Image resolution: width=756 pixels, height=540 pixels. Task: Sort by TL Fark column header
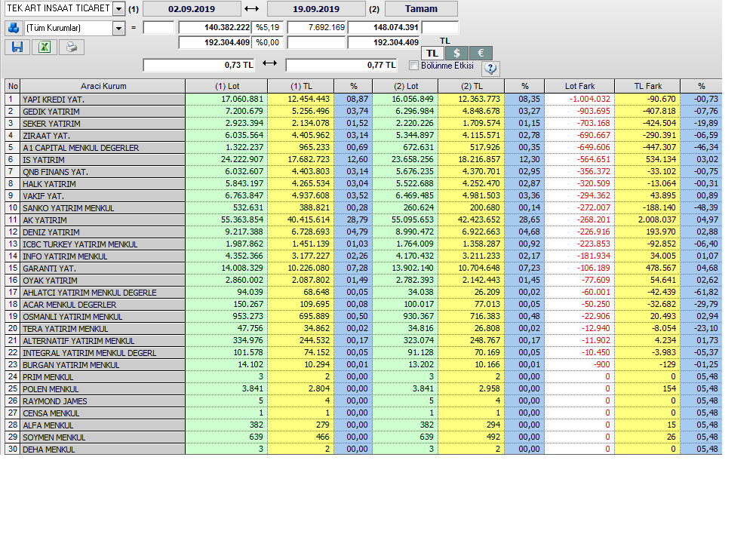coord(647,86)
